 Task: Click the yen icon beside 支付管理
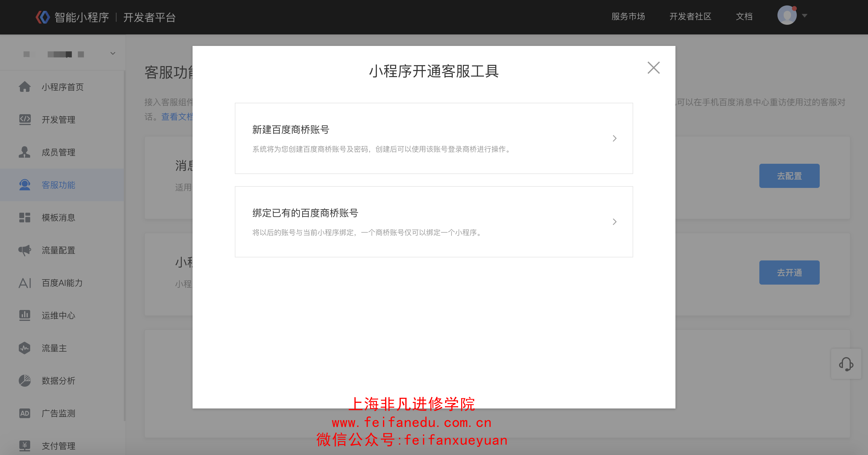point(25,446)
